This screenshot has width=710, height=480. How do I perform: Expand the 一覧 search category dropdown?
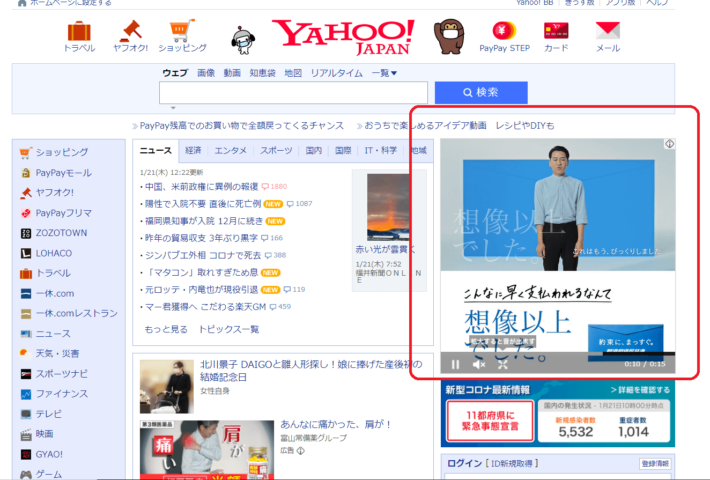(x=384, y=73)
